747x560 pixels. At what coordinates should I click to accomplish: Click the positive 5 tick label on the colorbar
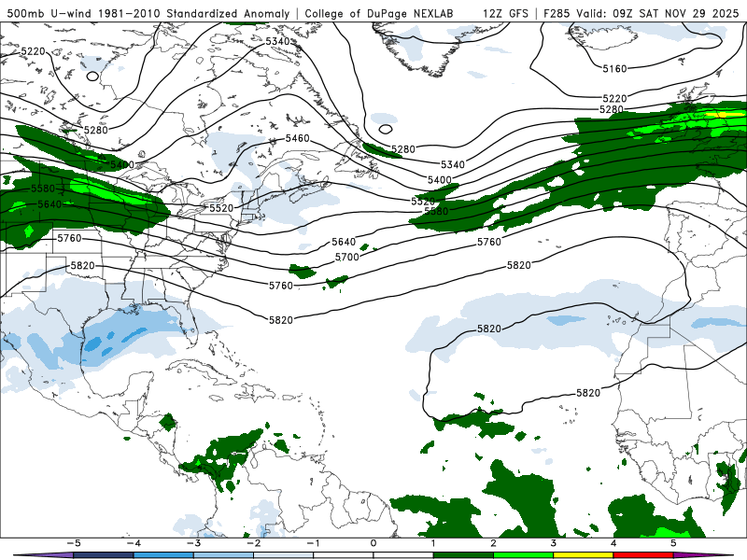click(x=673, y=543)
